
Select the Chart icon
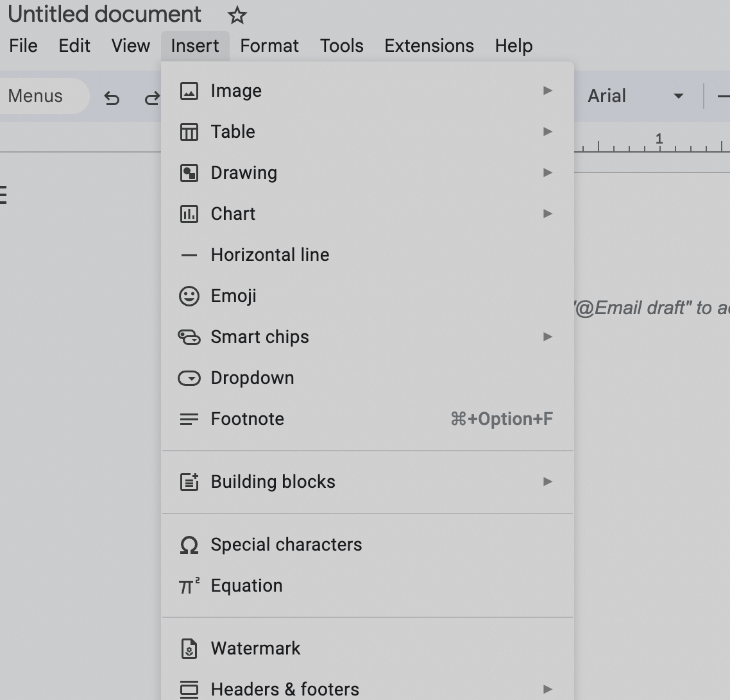pos(189,213)
